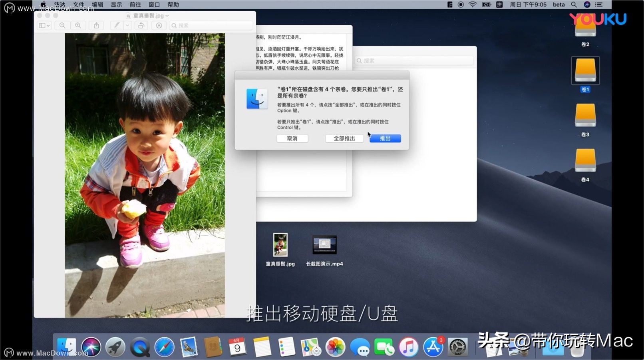Open the 文件 menu in the menu bar
Image resolution: width=644 pixels, height=360 pixels.
pos(78,4)
